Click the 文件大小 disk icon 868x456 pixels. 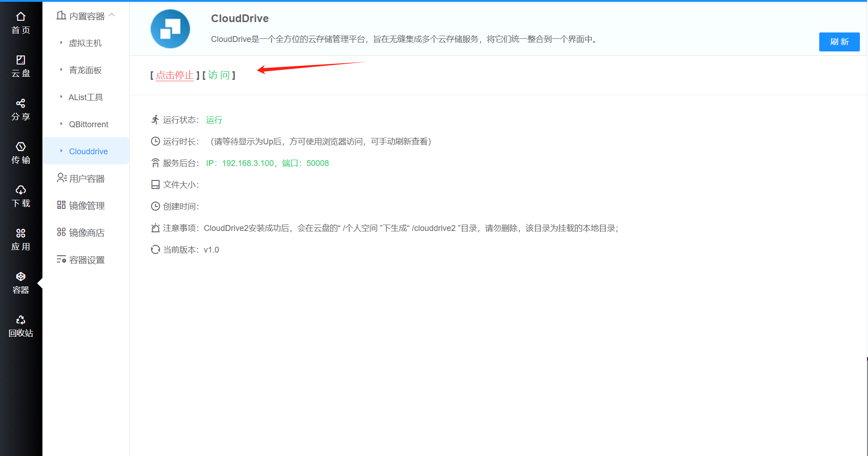click(155, 184)
